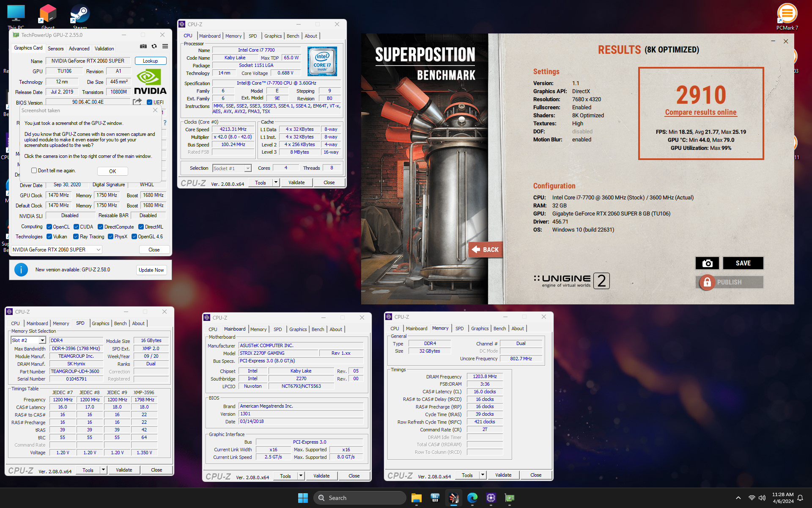This screenshot has width=812, height=508.
Task: Click the CPU-Z taskbar icon
Action: [x=491, y=498]
